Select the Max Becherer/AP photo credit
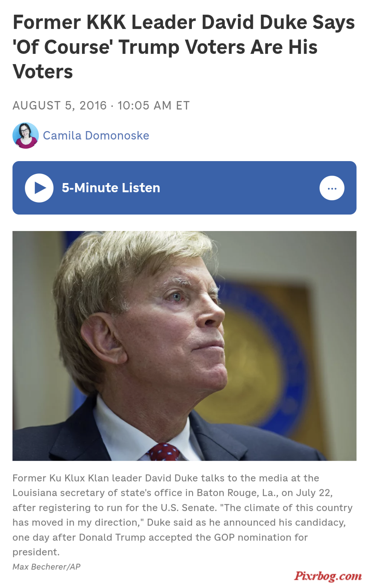The width and height of the screenshot is (369, 588). (x=46, y=567)
